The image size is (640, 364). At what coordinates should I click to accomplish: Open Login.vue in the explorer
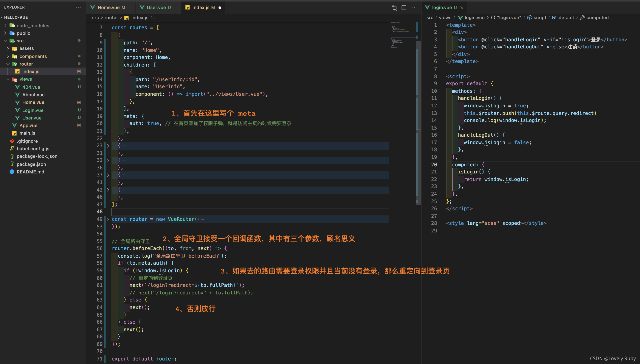coord(33,110)
